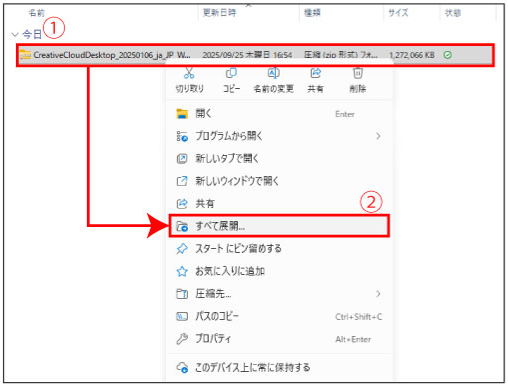Screen dimensions: 508x386
Task: Select すべて展開... in the context menu
Action: [279, 226]
